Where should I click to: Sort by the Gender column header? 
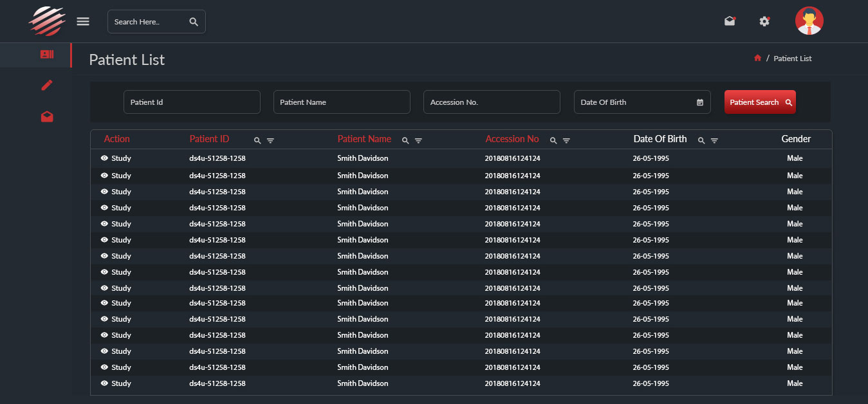(x=796, y=139)
